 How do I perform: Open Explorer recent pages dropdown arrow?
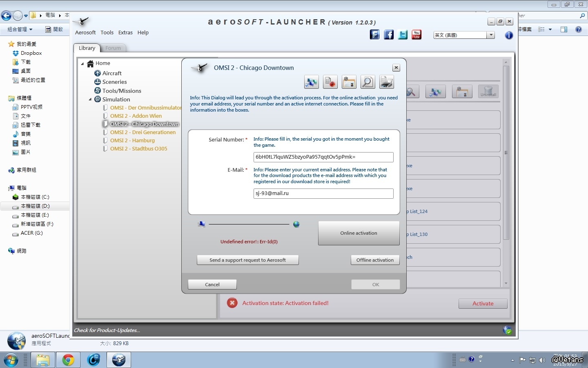point(26,16)
